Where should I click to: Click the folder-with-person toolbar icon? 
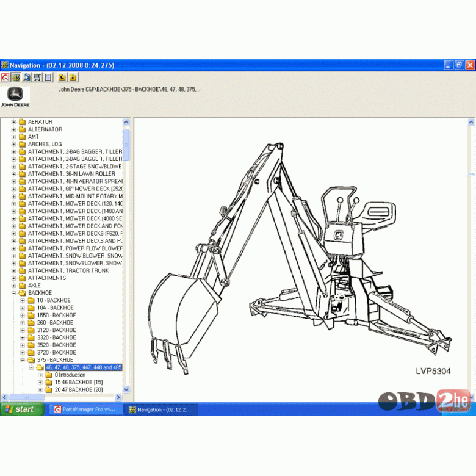click(73, 78)
